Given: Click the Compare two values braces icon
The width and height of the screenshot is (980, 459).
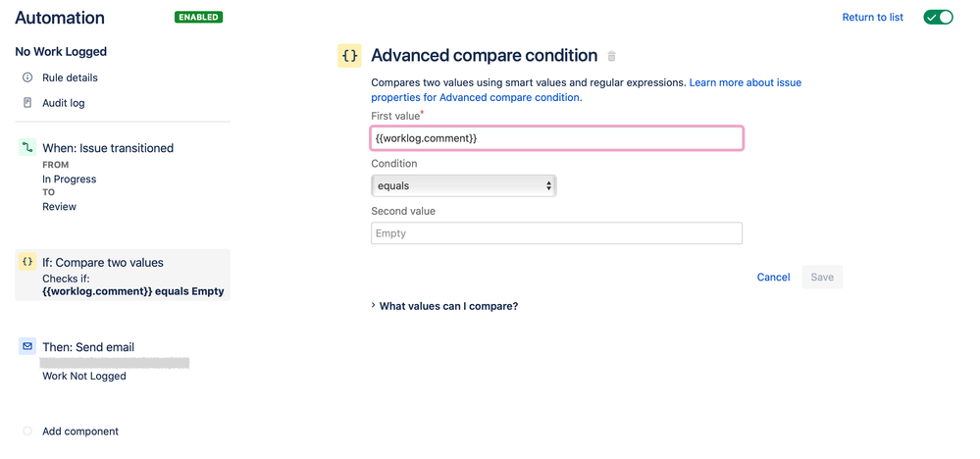Looking at the screenshot, I should pos(27,262).
